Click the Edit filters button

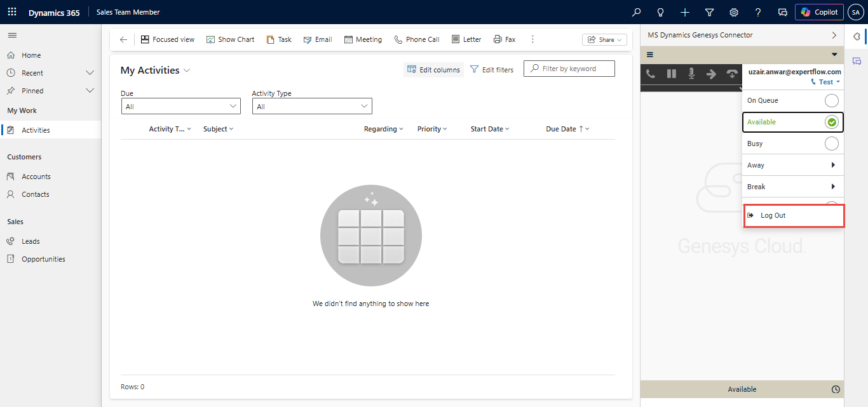point(492,70)
